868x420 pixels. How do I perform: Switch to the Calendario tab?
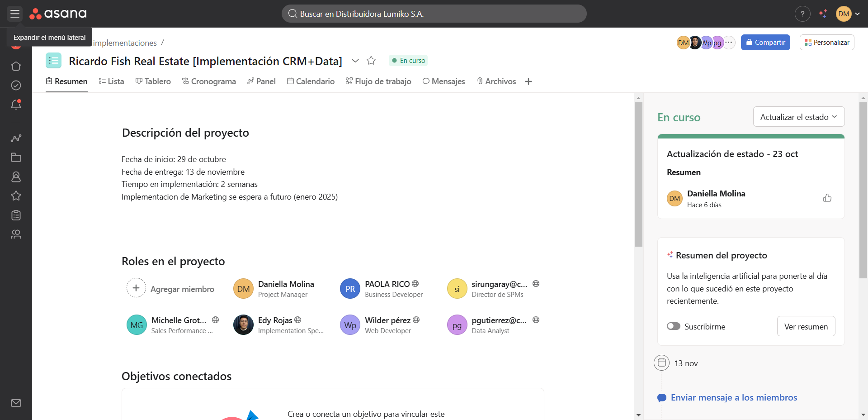coord(311,81)
